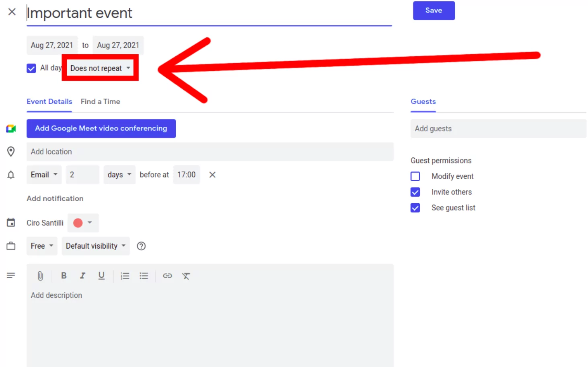
Task: Click the Add guests field
Action: pos(498,129)
